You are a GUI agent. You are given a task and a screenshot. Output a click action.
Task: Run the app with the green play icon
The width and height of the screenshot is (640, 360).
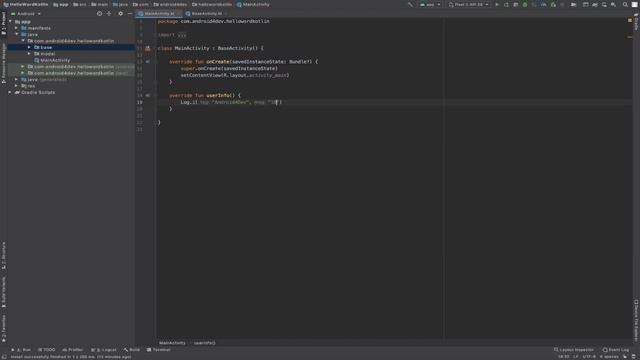click(497, 4)
